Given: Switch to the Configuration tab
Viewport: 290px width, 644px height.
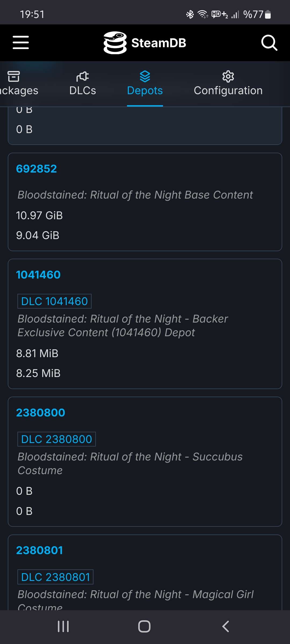Looking at the screenshot, I should click(228, 90).
